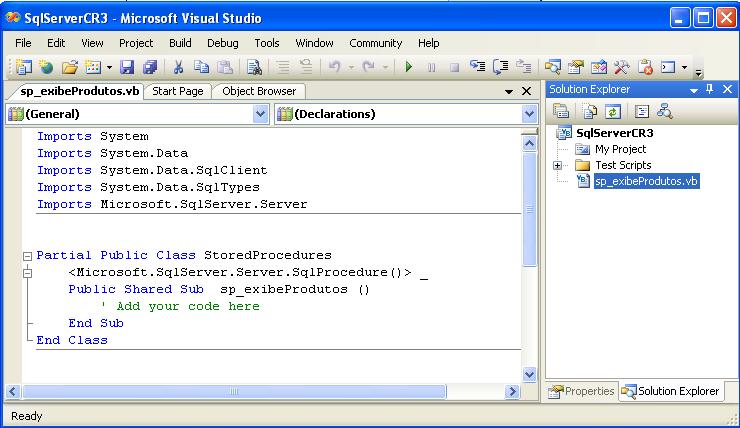Viewport: 740px width, 428px height.
Task: Click the Stop Debugging square icon
Action: point(454,67)
